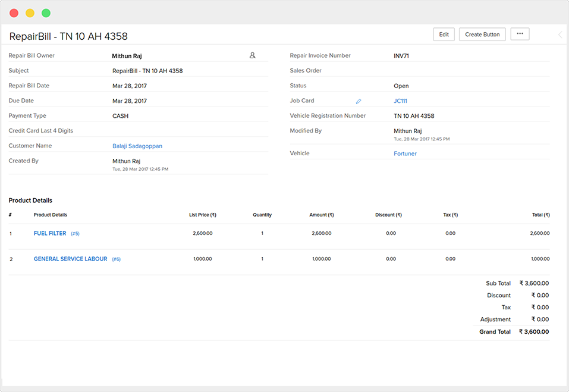569x392 pixels.
Task: Click the Create Button option
Action: tap(482, 35)
